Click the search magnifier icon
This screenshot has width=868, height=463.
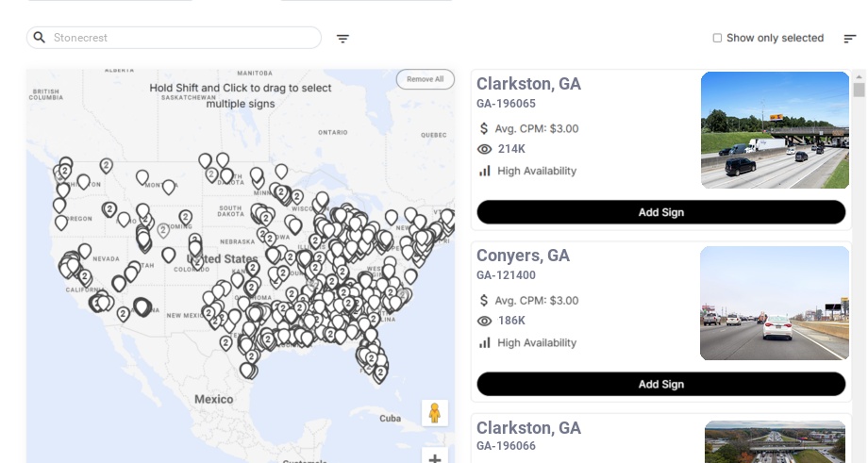coord(39,38)
